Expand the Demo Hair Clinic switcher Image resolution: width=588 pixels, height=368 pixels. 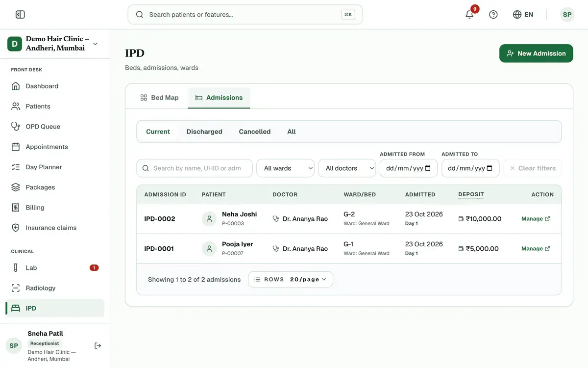[55, 44]
